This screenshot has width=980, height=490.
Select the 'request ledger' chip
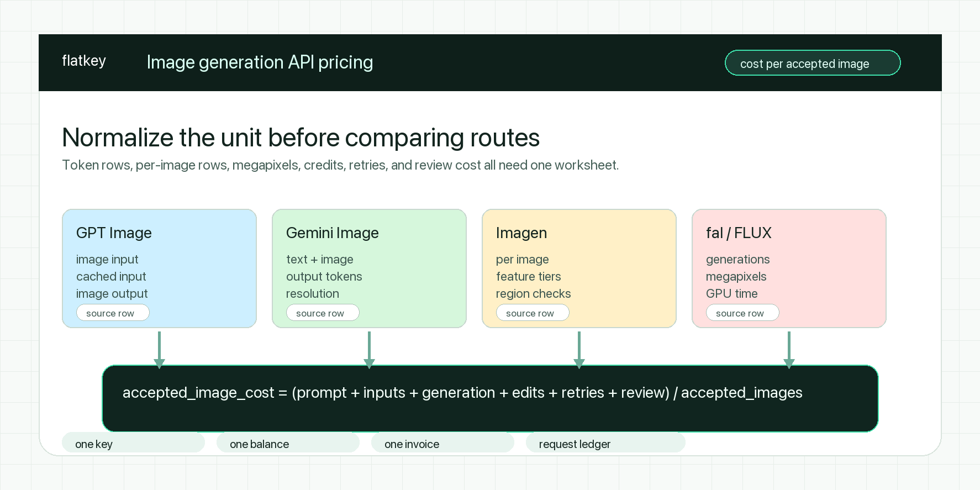605,444
